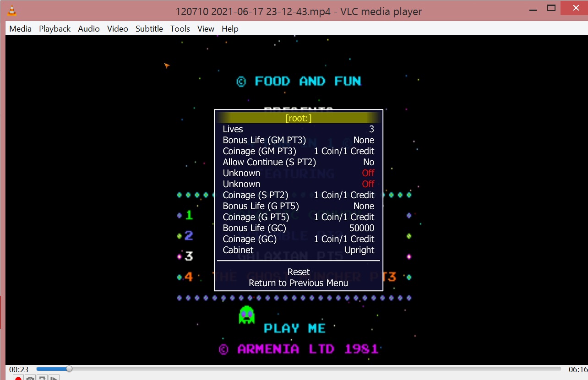The width and height of the screenshot is (588, 380).
Task: Open the Tools menu
Action: pos(180,28)
